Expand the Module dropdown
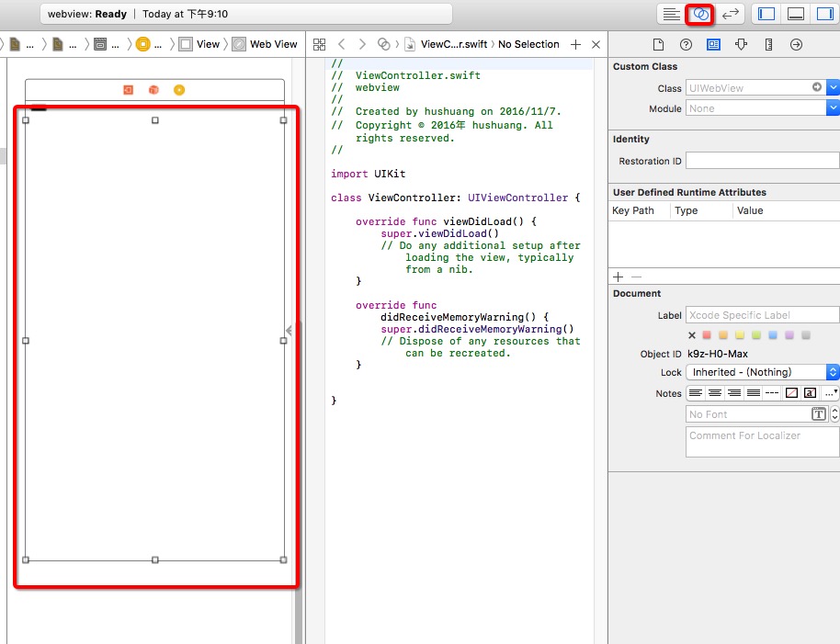The height and width of the screenshot is (644, 840). 833,108
